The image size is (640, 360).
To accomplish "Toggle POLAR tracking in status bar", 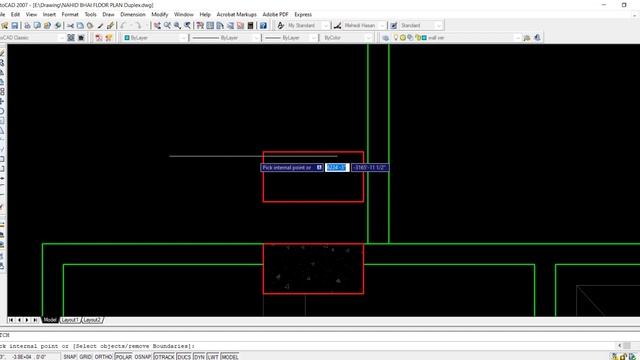I will coord(123,357).
